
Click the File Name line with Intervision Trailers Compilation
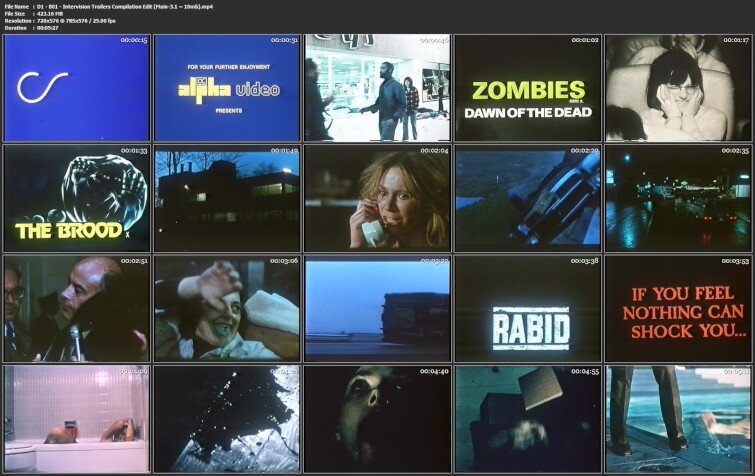coord(109,7)
